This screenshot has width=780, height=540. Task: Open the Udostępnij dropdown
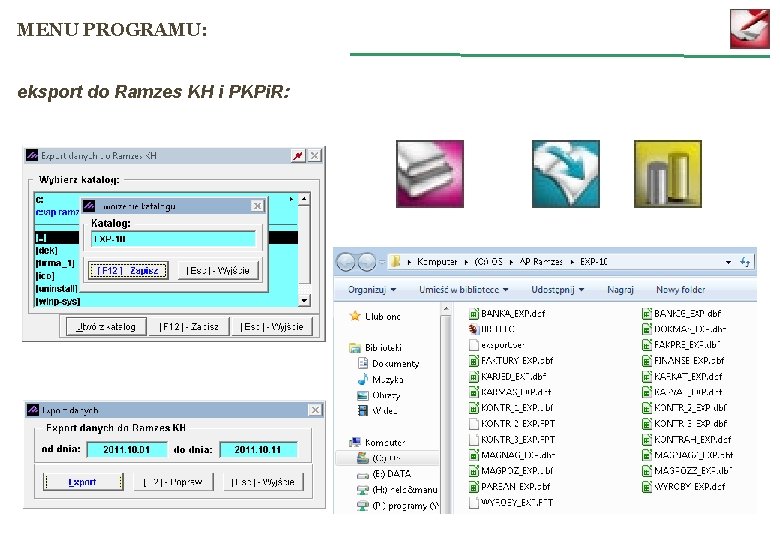point(558,289)
